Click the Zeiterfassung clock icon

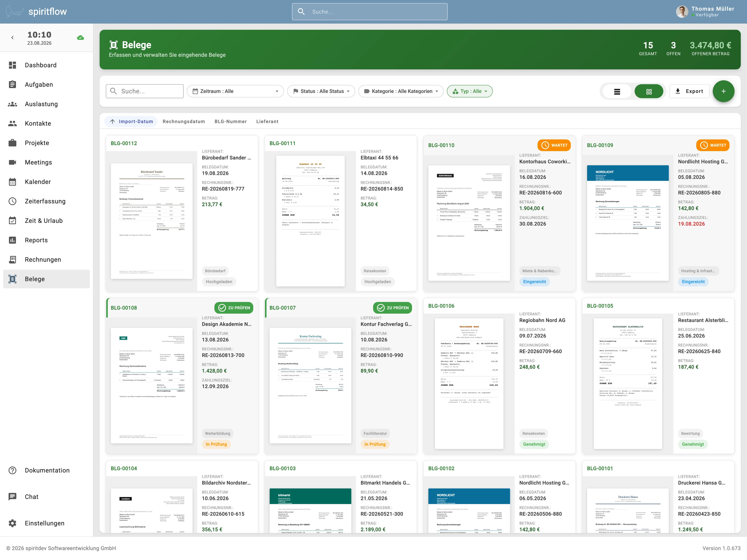coord(12,201)
